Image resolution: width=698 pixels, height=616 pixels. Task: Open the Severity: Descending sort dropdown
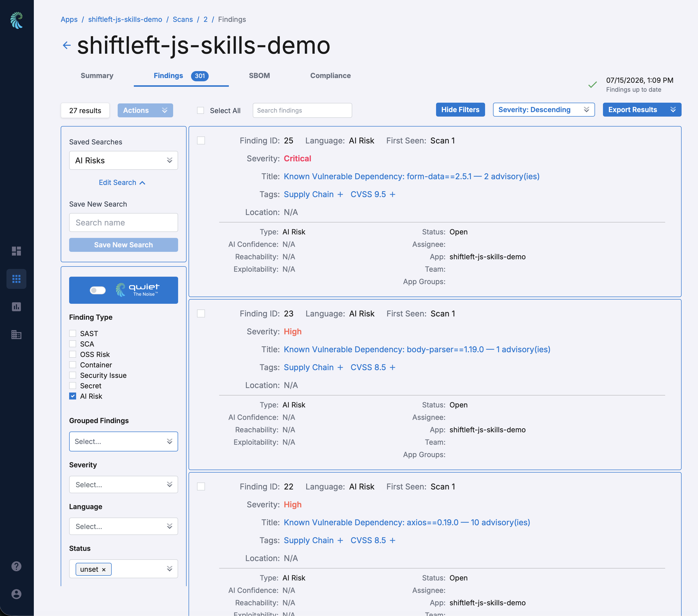point(544,110)
